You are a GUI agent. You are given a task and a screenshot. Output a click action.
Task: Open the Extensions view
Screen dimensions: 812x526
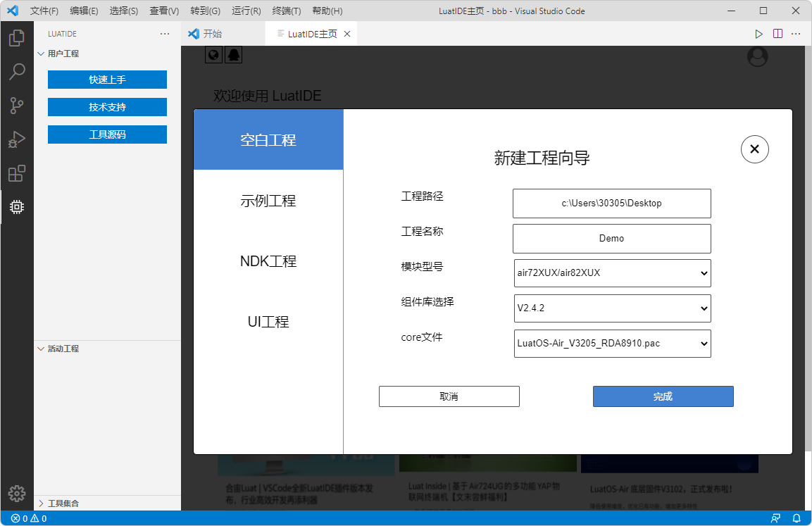pyautogui.click(x=17, y=173)
